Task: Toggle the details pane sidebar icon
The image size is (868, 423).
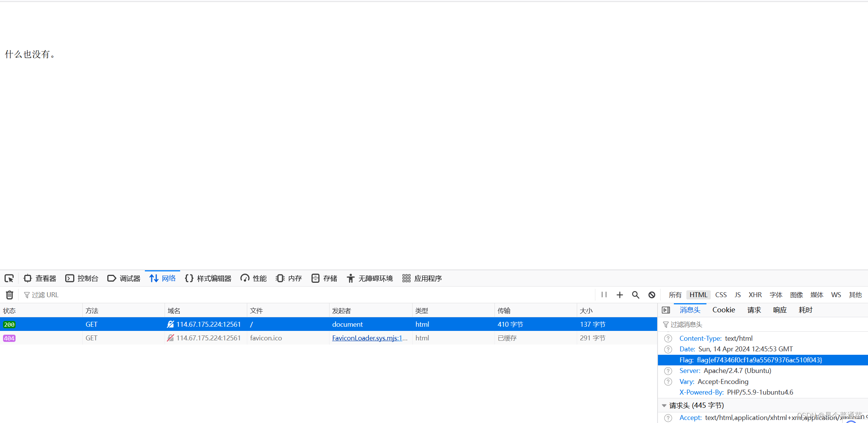Action: (x=666, y=310)
